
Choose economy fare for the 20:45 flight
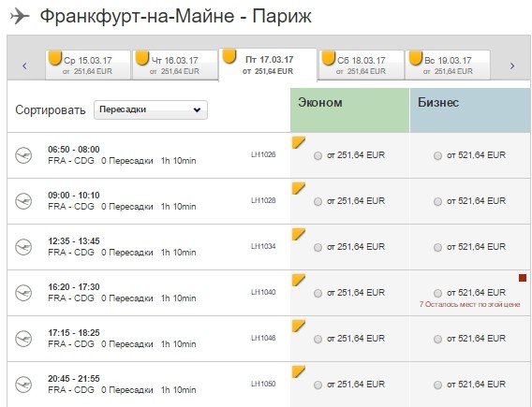tap(318, 385)
